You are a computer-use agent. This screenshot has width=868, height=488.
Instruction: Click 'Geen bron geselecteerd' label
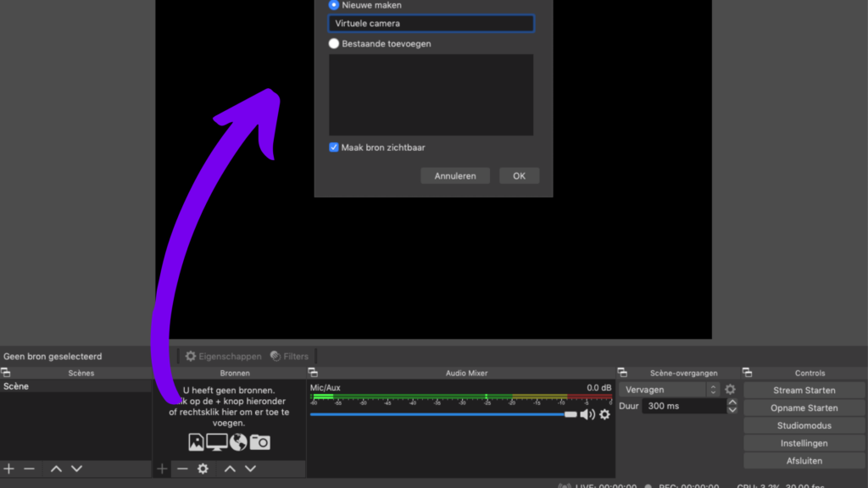click(x=53, y=357)
